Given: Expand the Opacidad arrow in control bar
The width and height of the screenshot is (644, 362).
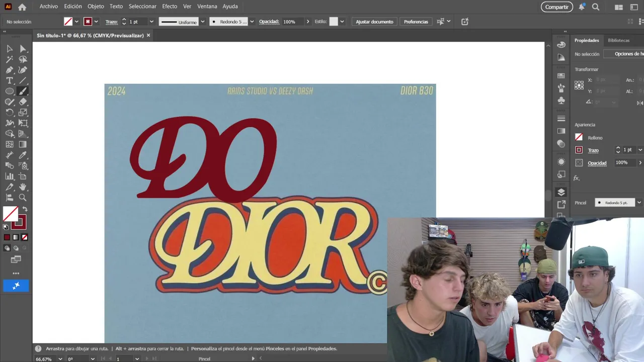Looking at the screenshot, I should pyautogui.click(x=308, y=22).
